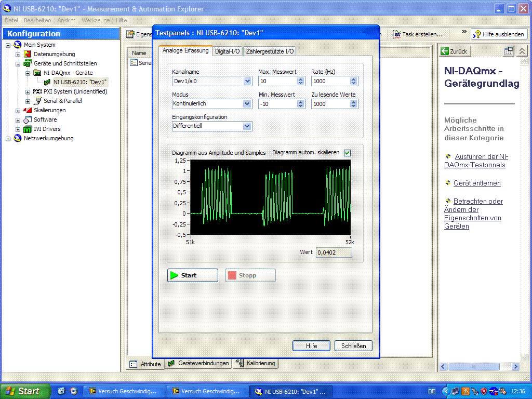The height and width of the screenshot is (399, 532).
Task: Toggle Diagramm autom. skalieren checkbox
Action: 347,153
